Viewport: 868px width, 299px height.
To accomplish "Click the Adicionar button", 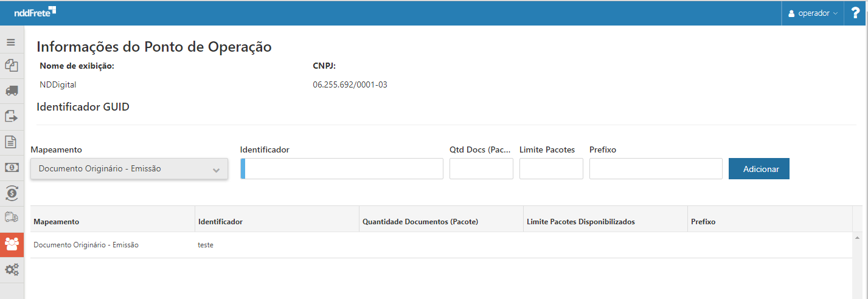I will (x=759, y=169).
